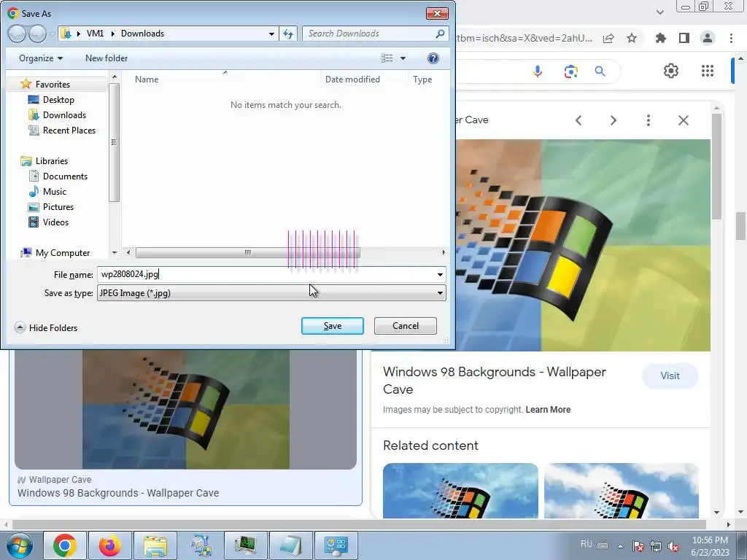Go to previous image in preview panel
Screen dimensions: 747x560
[578, 120]
